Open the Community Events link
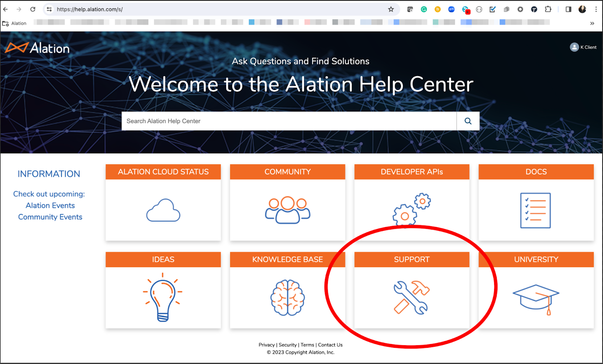The height and width of the screenshot is (364, 603). pyautogui.click(x=50, y=217)
